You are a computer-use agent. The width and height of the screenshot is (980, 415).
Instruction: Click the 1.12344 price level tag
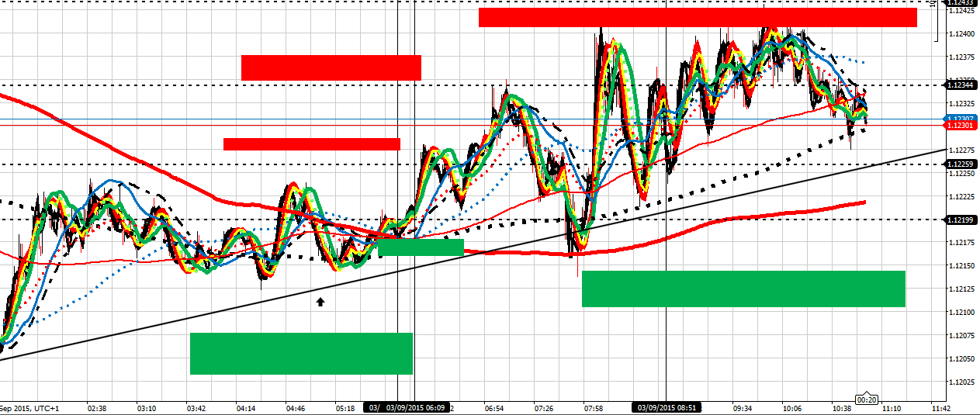pyautogui.click(x=960, y=85)
